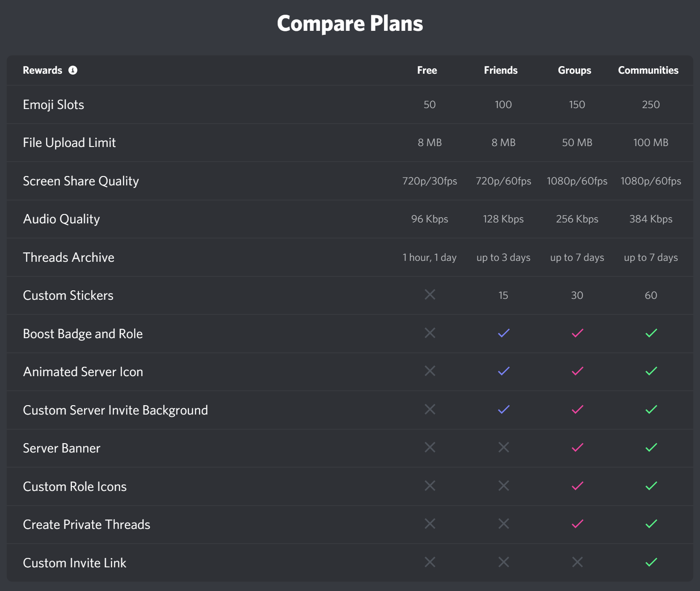The image size is (700, 591).
Task: Click the X under Friends for Create Private Threads
Action: click(503, 524)
